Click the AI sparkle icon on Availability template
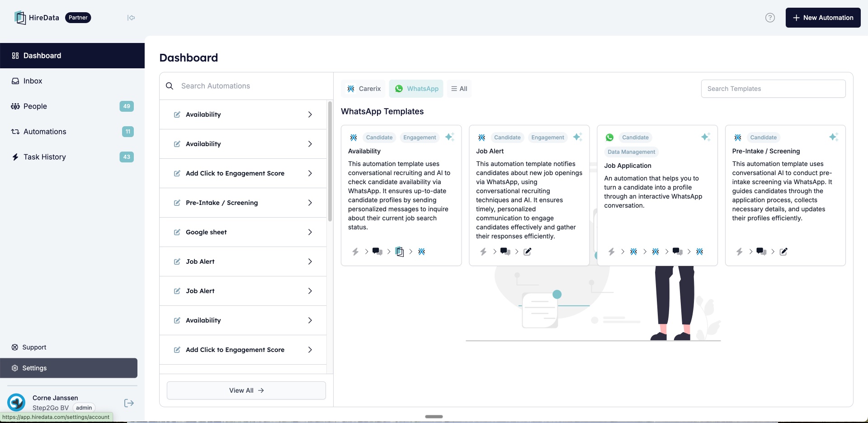 (x=449, y=137)
